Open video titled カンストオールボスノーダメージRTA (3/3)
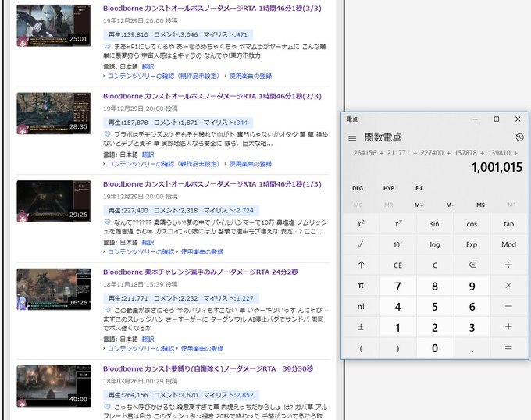Image resolution: width=531 pixels, height=420 pixels. (212, 9)
